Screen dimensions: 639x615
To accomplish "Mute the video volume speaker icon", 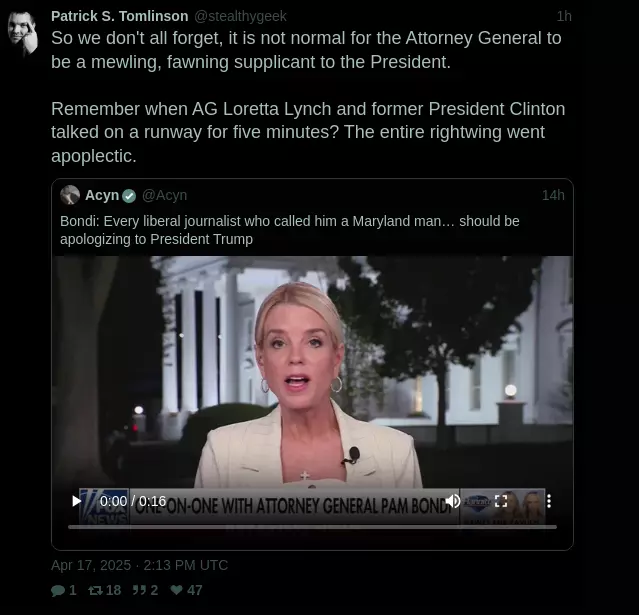I will pyautogui.click(x=453, y=501).
